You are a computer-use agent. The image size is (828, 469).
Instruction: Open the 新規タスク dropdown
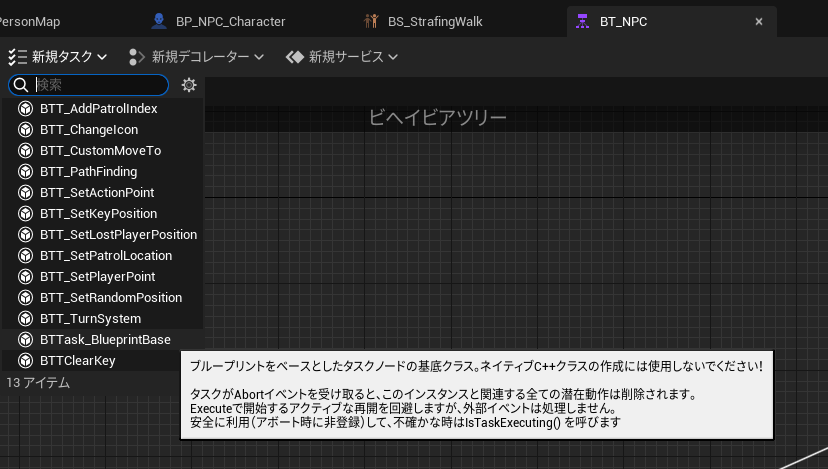[58, 57]
